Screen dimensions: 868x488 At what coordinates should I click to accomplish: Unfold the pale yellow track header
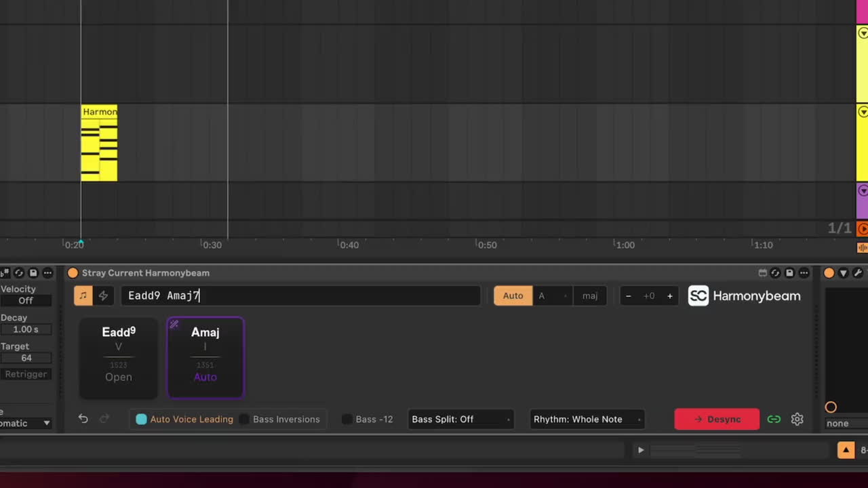863,33
